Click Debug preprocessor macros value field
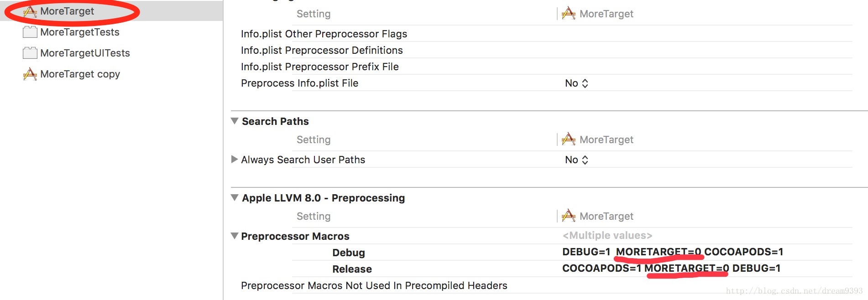 (672, 252)
